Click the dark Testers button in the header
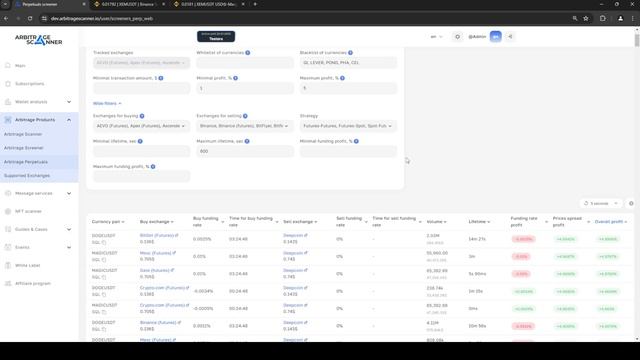The height and width of the screenshot is (360, 640). click(x=216, y=36)
